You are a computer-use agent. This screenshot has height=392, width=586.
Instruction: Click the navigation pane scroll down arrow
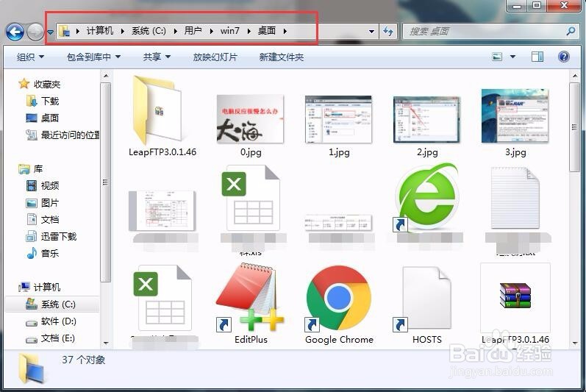(106, 343)
